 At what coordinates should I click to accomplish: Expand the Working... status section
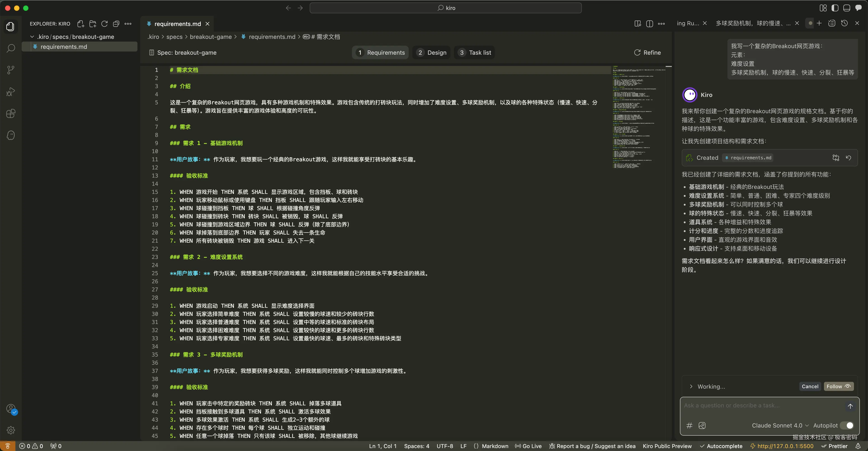[x=691, y=386]
